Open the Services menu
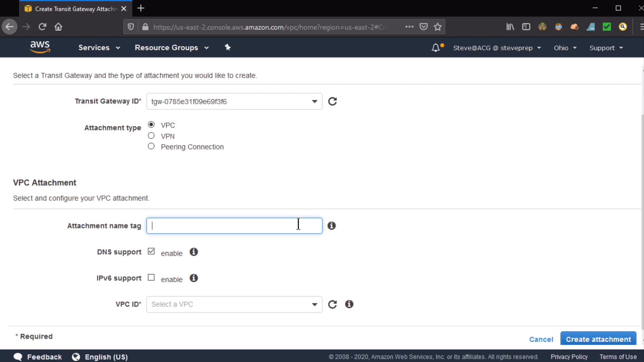Viewport: 644px width, 362px height. 99,48
